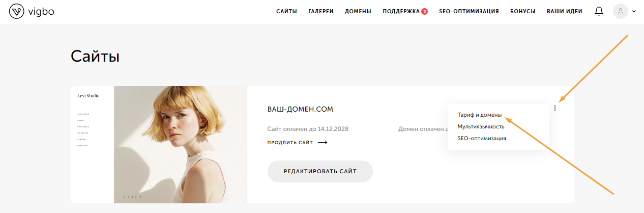Viewport: 644px width, 213px height.
Task: Select SEO-оптимизация in the site popup menu
Action: point(482,138)
